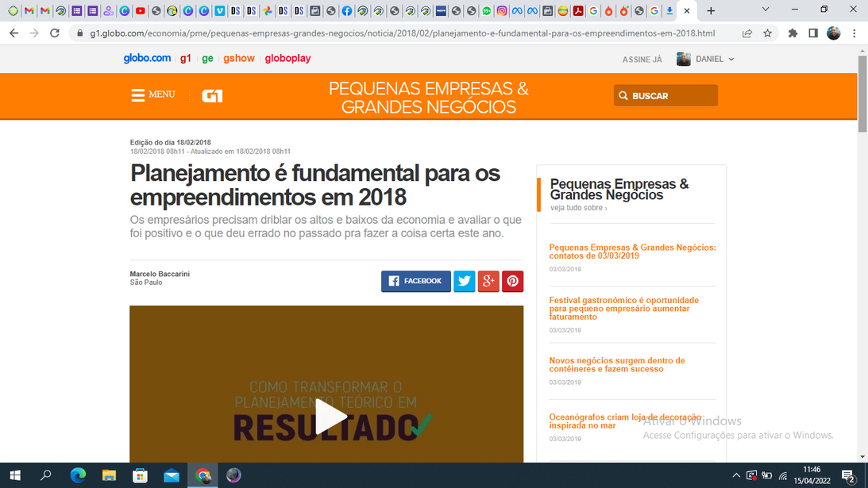Share article on Twitter

coord(464,281)
